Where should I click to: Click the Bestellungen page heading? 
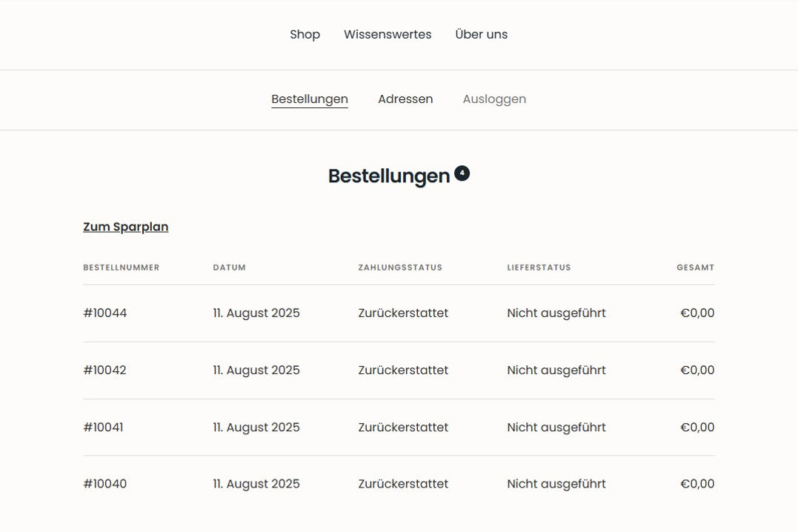[x=389, y=176]
